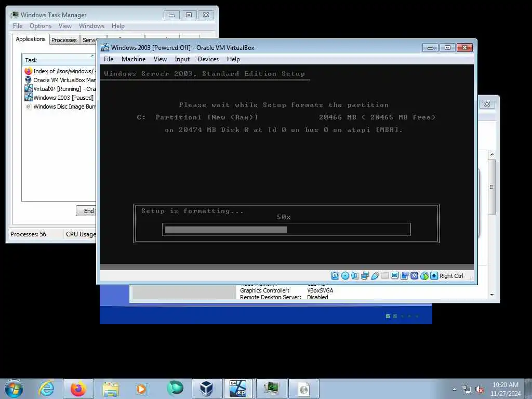Click the mouse integration status icon
The width and height of the screenshot is (532, 399).
[424, 276]
